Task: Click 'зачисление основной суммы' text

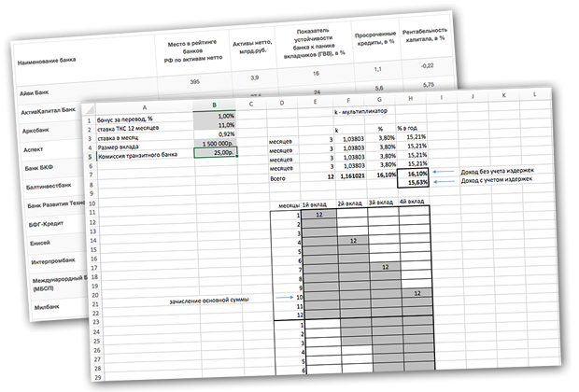Action: click(x=209, y=301)
